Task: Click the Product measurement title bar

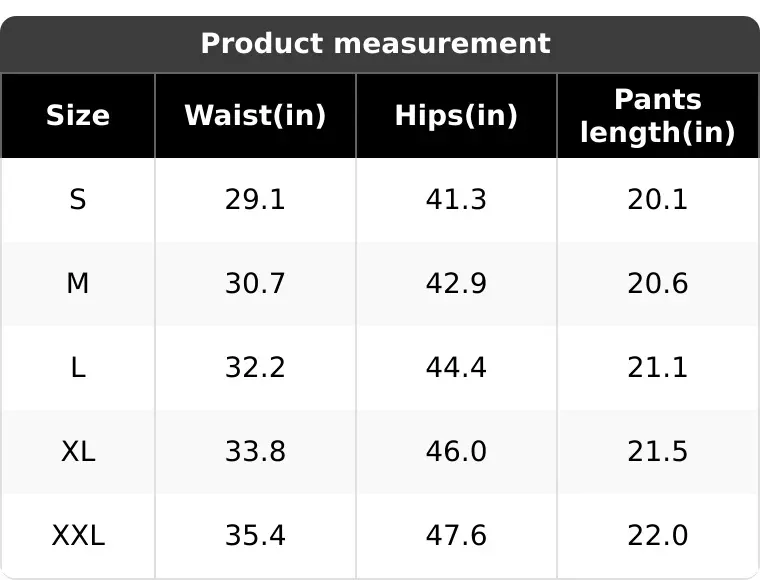Action: pyautogui.click(x=380, y=44)
